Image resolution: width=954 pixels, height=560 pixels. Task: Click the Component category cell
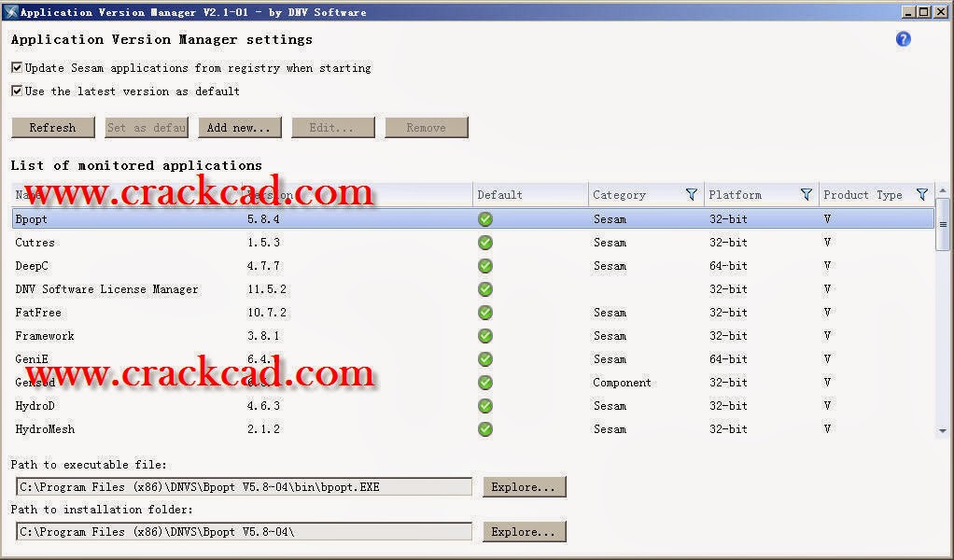(x=622, y=383)
